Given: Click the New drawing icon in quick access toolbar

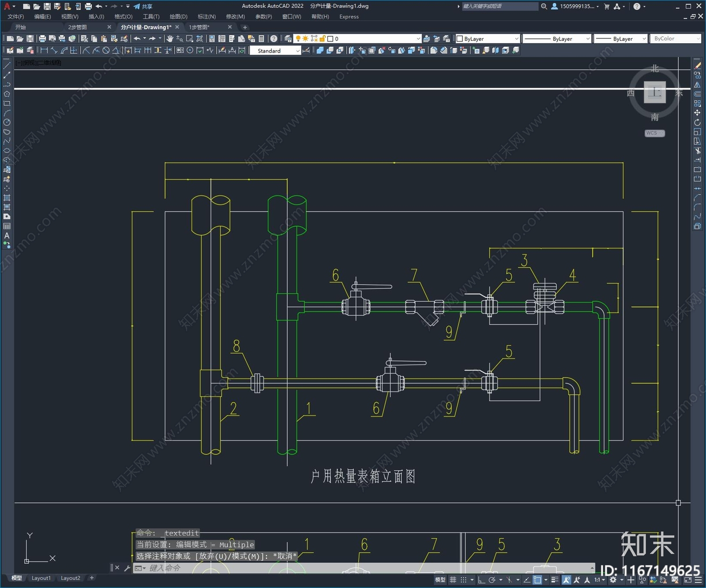Looking at the screenshot, I should pos(26,6).
